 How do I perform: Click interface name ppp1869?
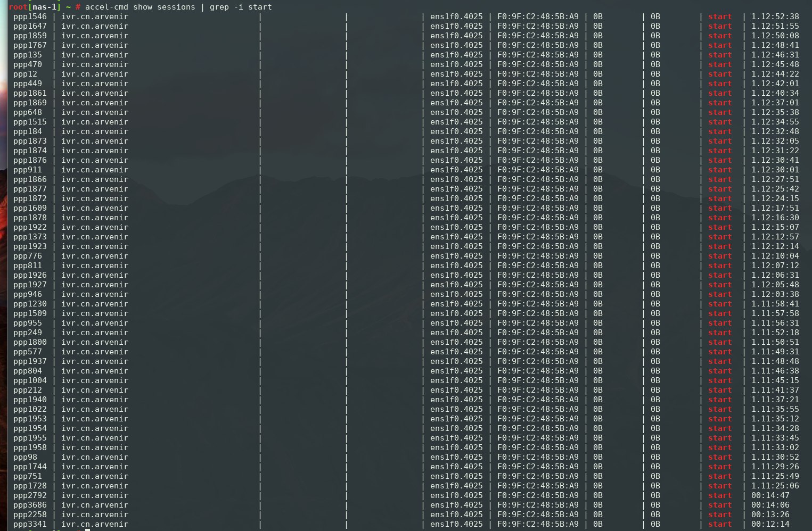point(30,103)
